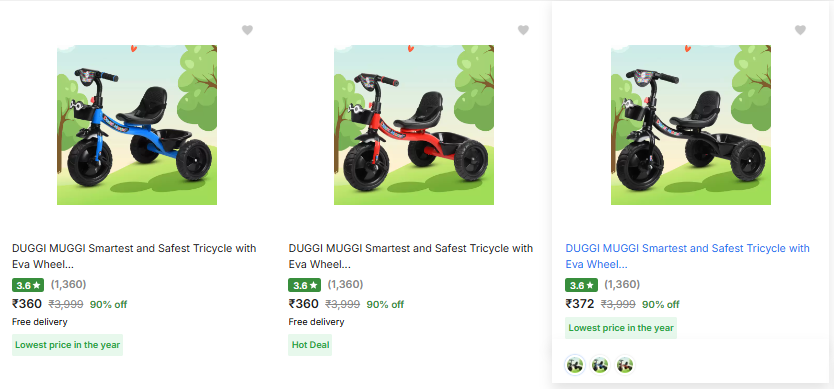Open the black tricycle product image
Viewport: 834px width, 389px height.
pos(691,125)
